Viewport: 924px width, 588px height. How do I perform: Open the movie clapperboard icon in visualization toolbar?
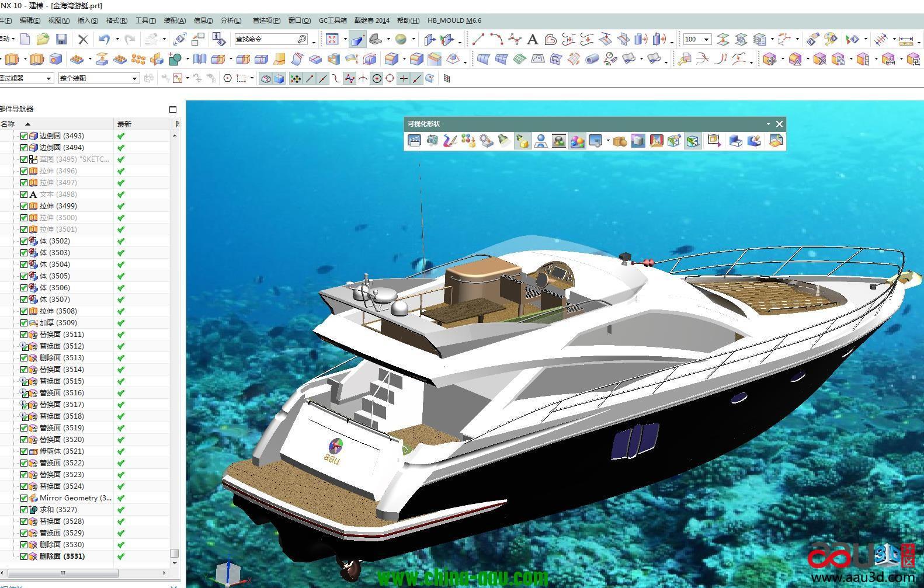coord(414,141)
